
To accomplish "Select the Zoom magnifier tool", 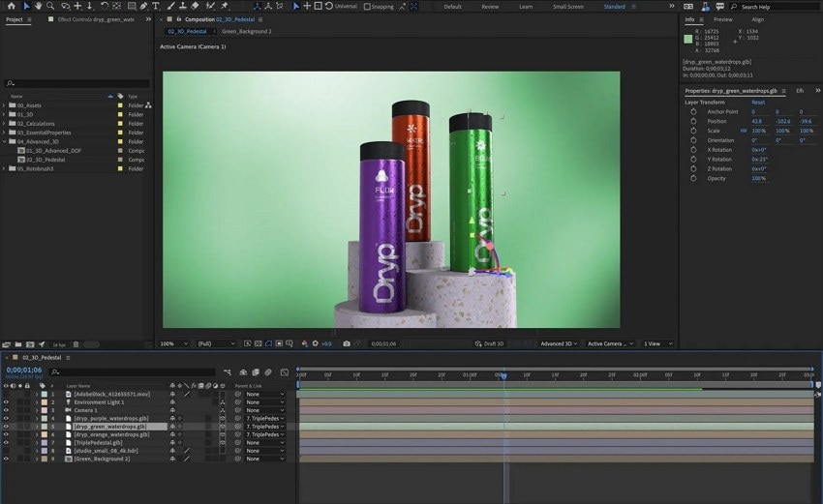I will [x=50, y=7].
